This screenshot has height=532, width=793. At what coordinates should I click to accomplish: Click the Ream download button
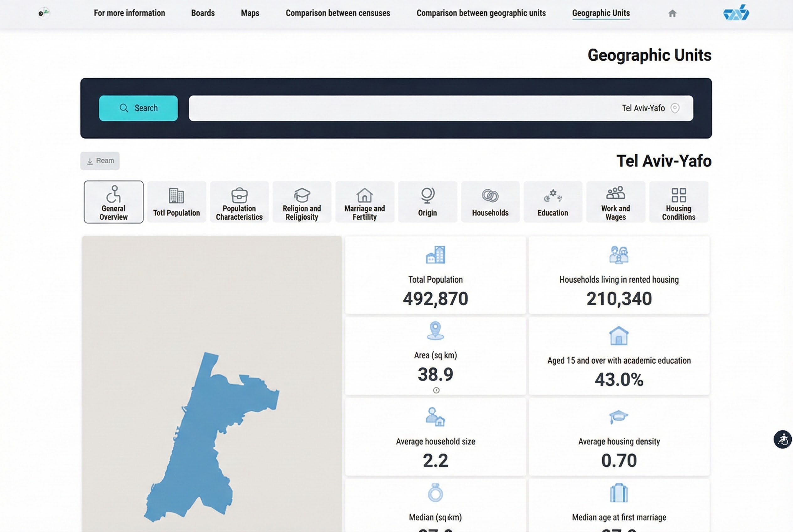(x=100, y=161)
